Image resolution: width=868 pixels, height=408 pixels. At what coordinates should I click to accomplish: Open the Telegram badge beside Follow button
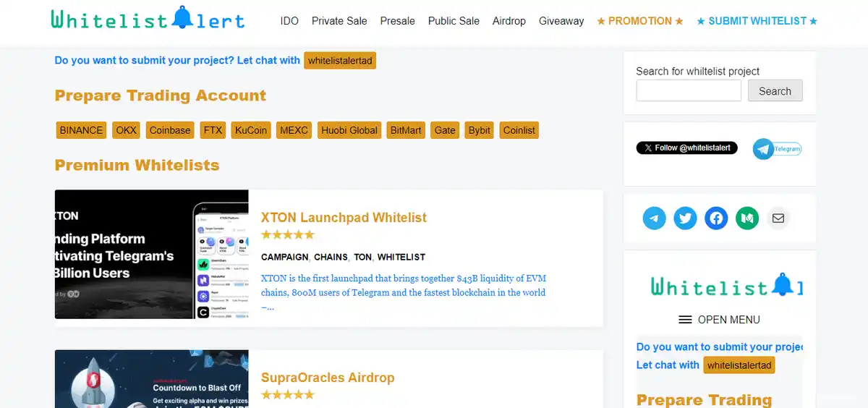777,149
